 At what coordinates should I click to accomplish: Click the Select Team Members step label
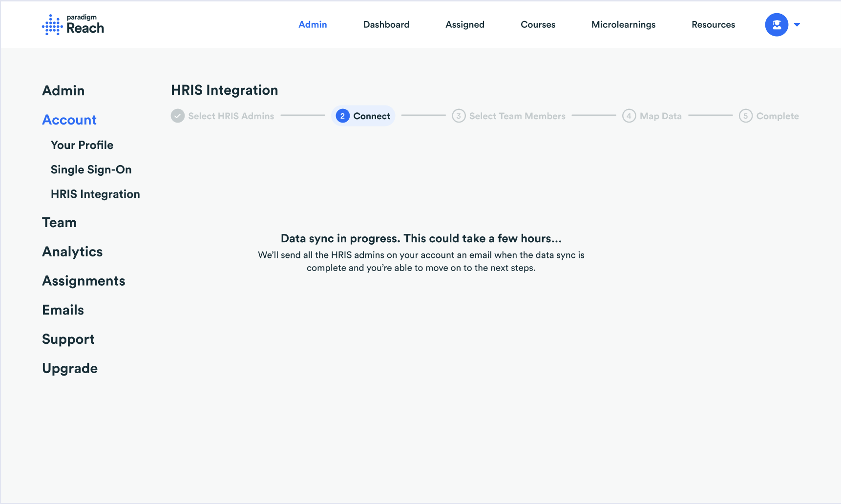point(517,116)
